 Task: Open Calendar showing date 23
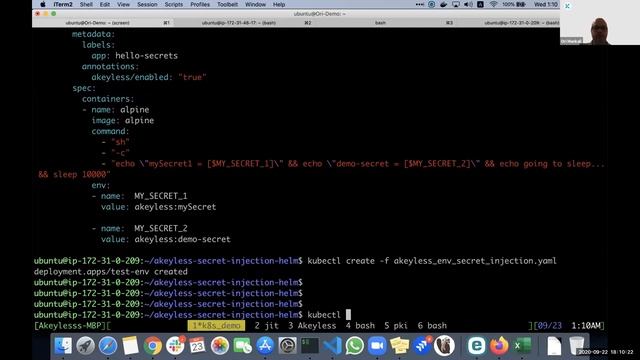point(197,346)
